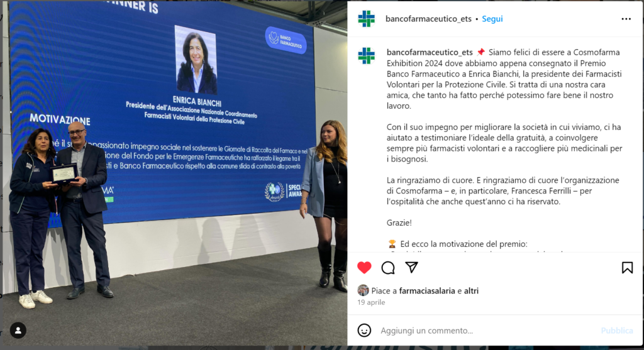Click the award ceremony photo
This screenshot has height=350, width=644.
[x=175, y=175]
